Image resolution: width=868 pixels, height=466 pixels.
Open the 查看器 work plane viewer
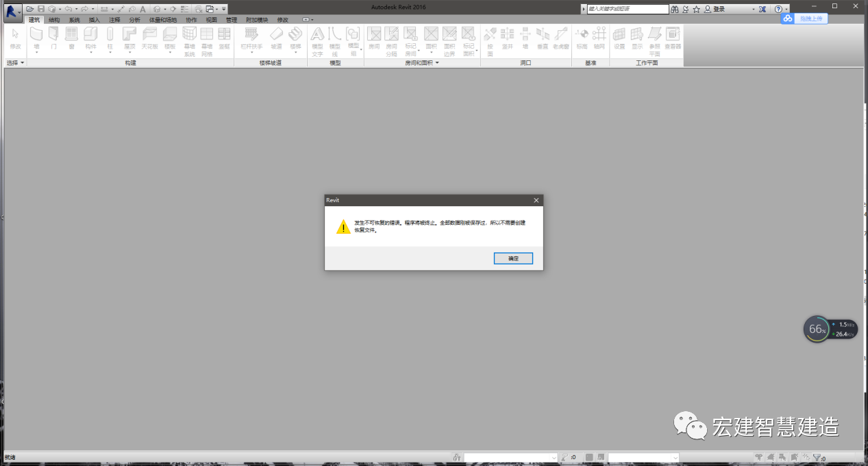(x=673, y=38)
